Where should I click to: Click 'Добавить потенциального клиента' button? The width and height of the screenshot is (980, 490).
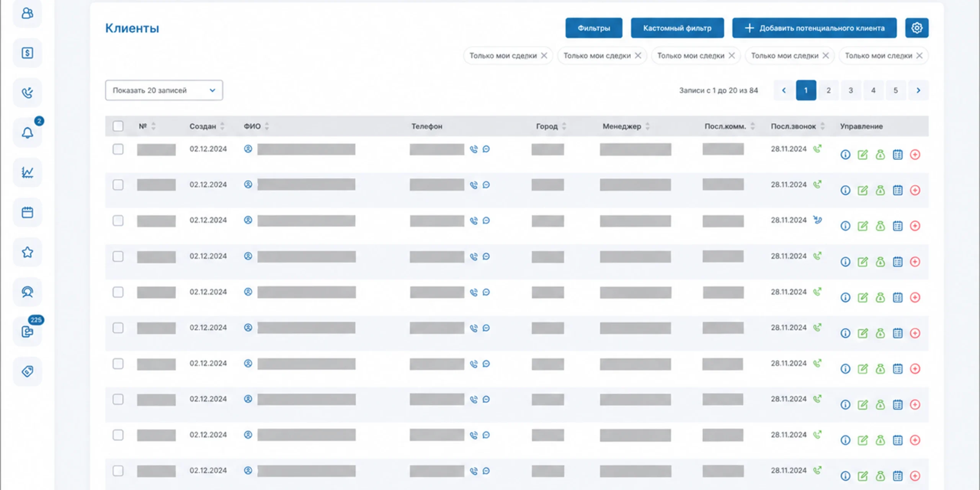pos(814,28)
